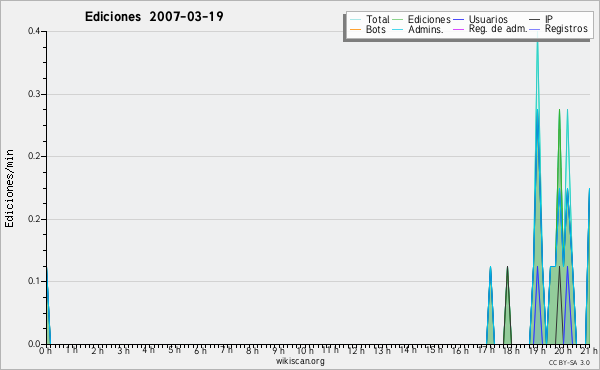Click the "5 h" x-axis label
This screenshot has height=370, width=600.
pos(174,350)
